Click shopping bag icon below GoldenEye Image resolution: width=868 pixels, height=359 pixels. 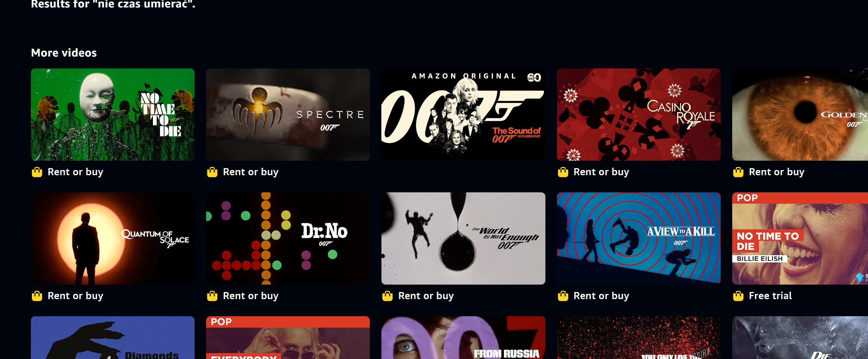click(738, 172)
